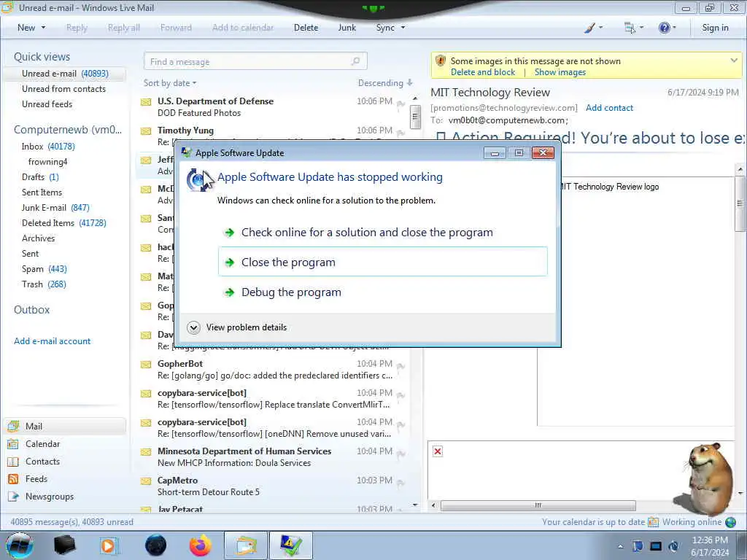The width and height of the screenshot is (747, 560).
Task: Collapse the images warning bar chevron
Action: [734, 61]
